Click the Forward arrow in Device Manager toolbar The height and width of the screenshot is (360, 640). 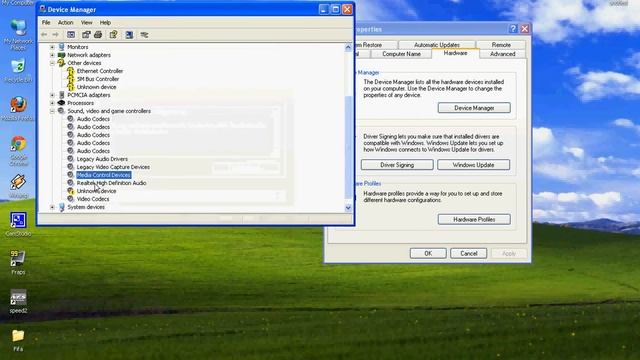56,35
